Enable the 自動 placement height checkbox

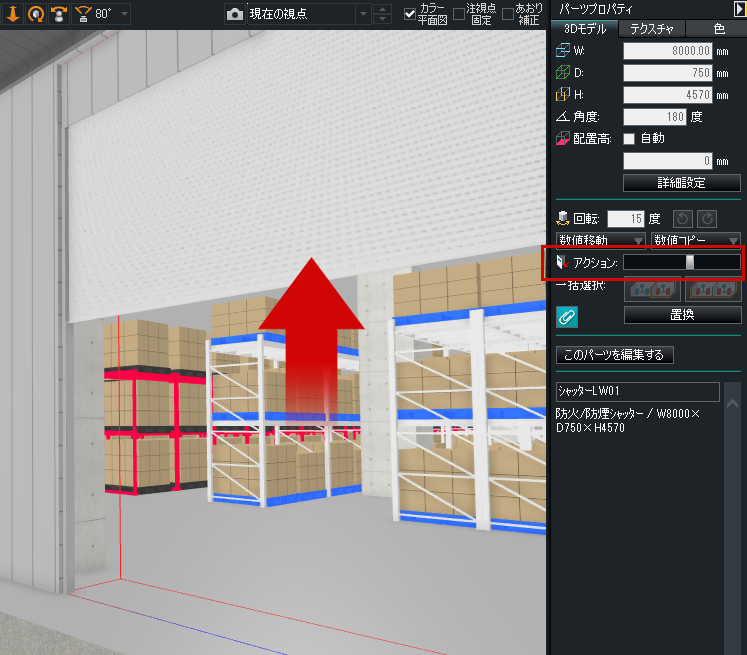(629, 138)
